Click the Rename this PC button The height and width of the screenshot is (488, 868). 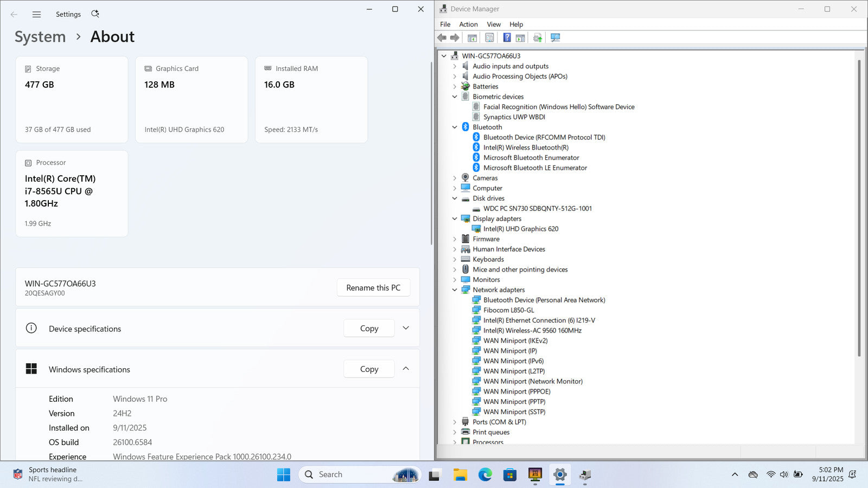[x=373, y=288]
